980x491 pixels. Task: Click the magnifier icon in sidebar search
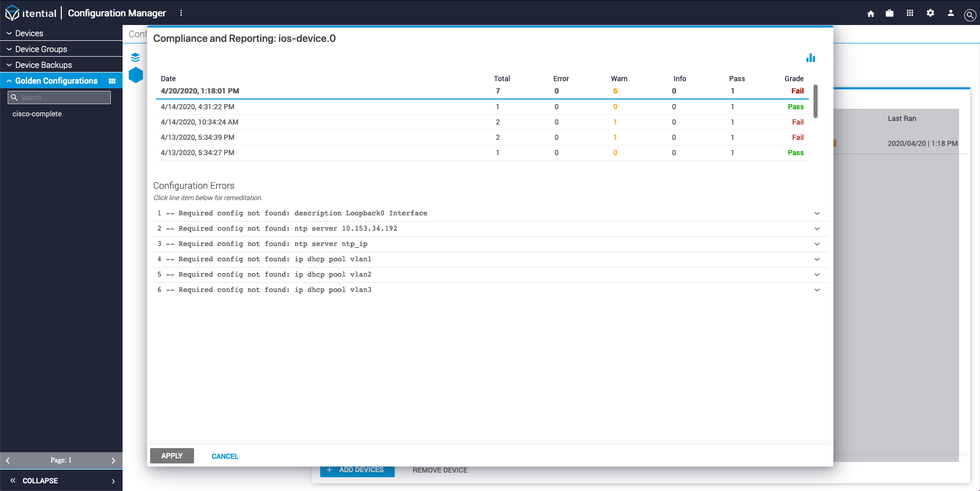point(14,97)
